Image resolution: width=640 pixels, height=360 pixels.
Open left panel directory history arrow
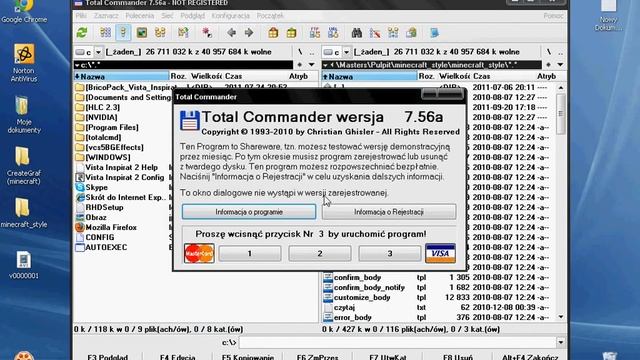tap(311, 65)
